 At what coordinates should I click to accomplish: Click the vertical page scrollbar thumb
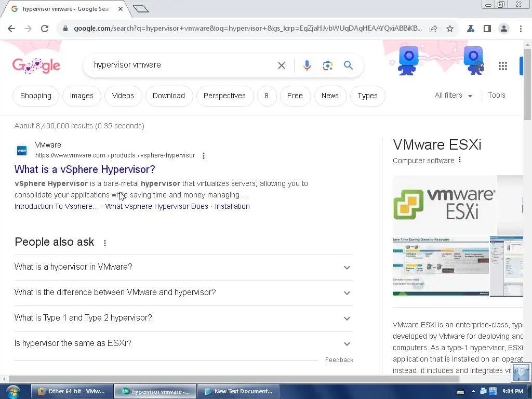coord(527,84)
